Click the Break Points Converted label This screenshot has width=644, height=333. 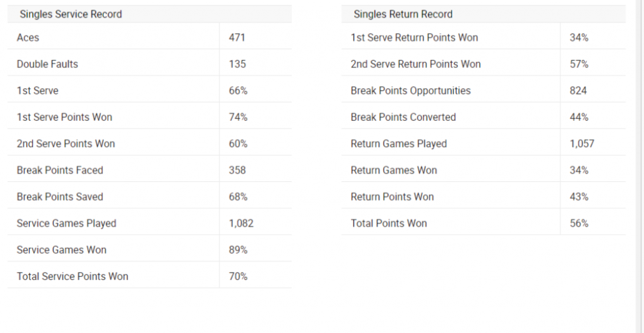point(403,117)
